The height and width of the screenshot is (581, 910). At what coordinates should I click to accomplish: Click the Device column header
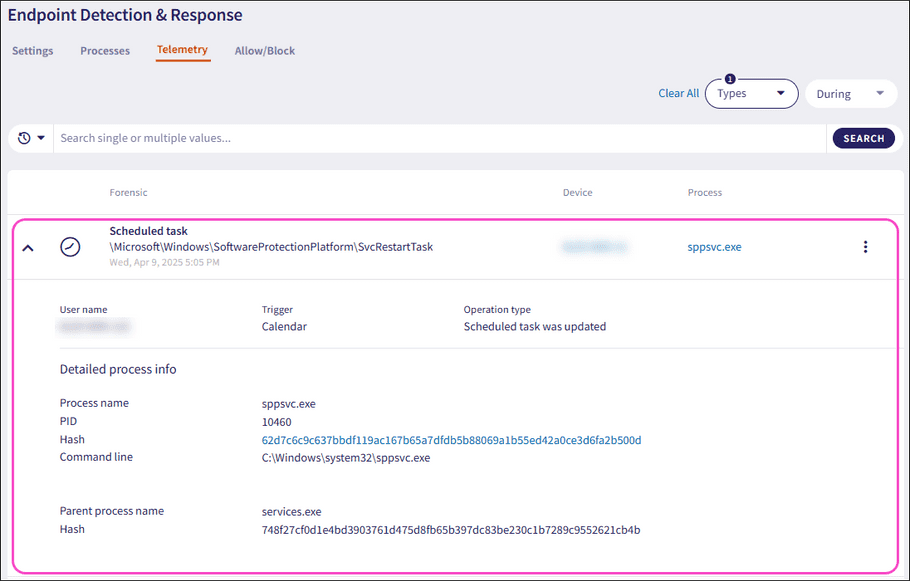(x=577, y=192)
